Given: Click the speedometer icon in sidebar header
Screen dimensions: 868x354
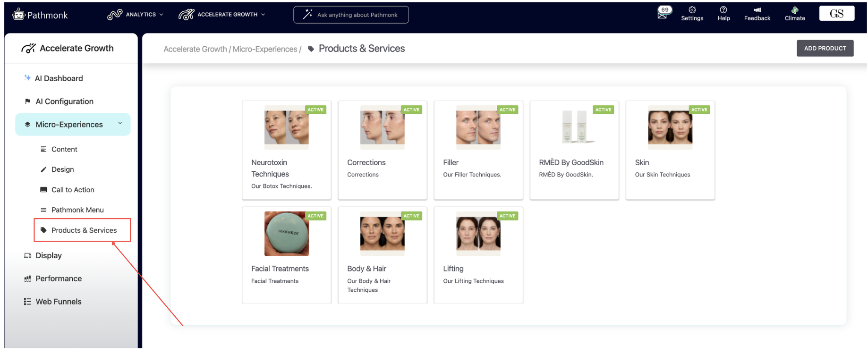Looking at the screenshot, I should 28,48.
